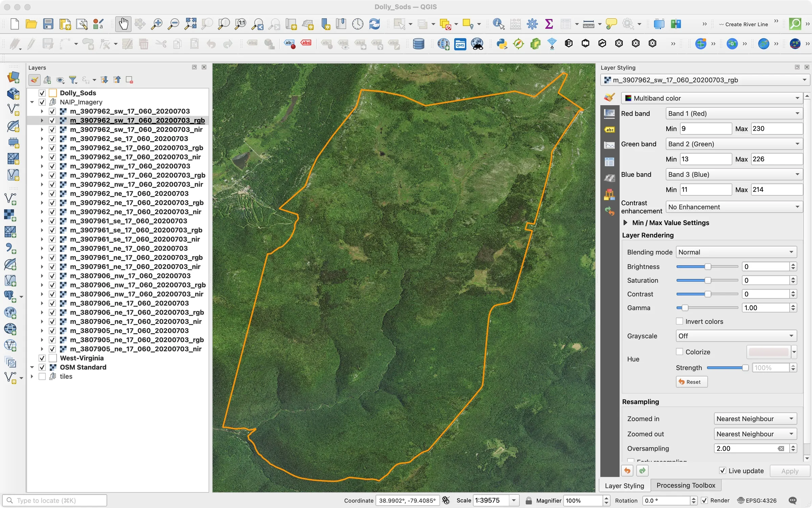Click the Zoom In magnifier tool
812x508 pixels.
(x=157, y=24)
